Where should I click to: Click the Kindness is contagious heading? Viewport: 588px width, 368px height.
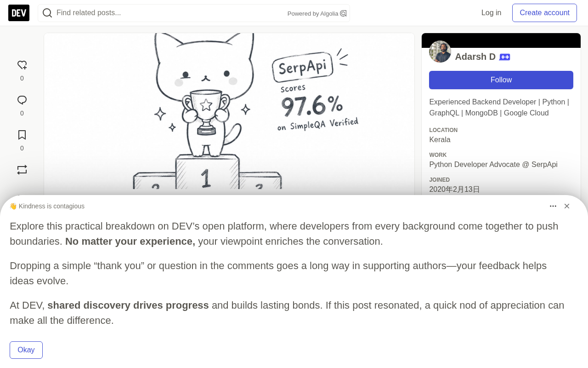[47, 206]
